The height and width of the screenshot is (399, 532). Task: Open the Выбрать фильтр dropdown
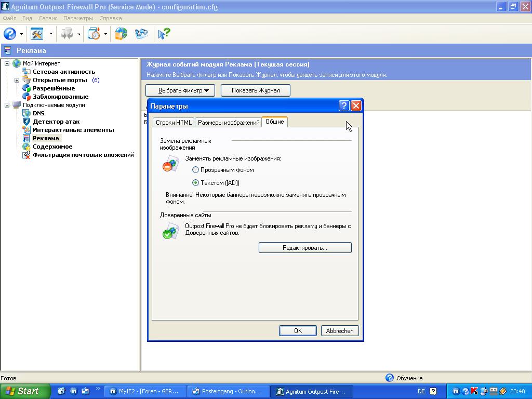tap(180, 90)
